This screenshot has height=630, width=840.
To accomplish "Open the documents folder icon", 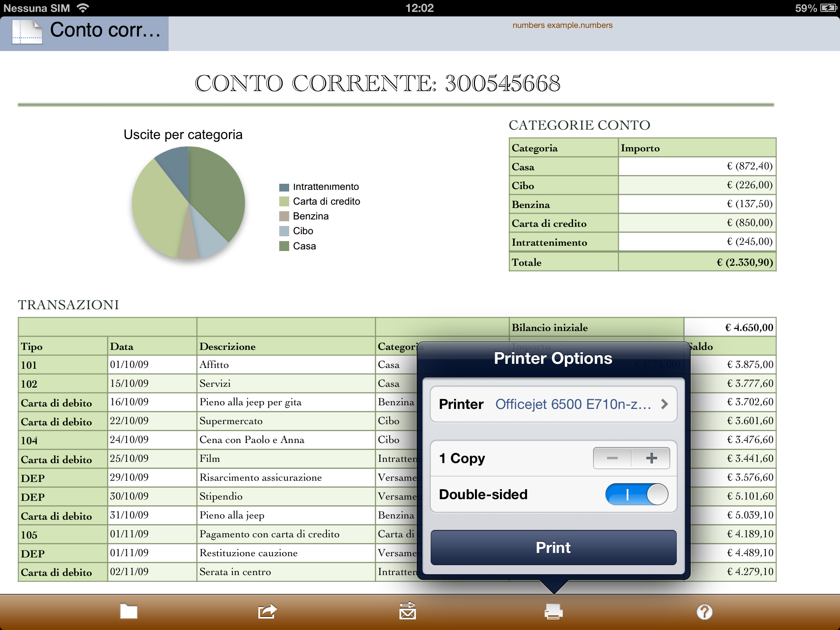I will 128,611.
